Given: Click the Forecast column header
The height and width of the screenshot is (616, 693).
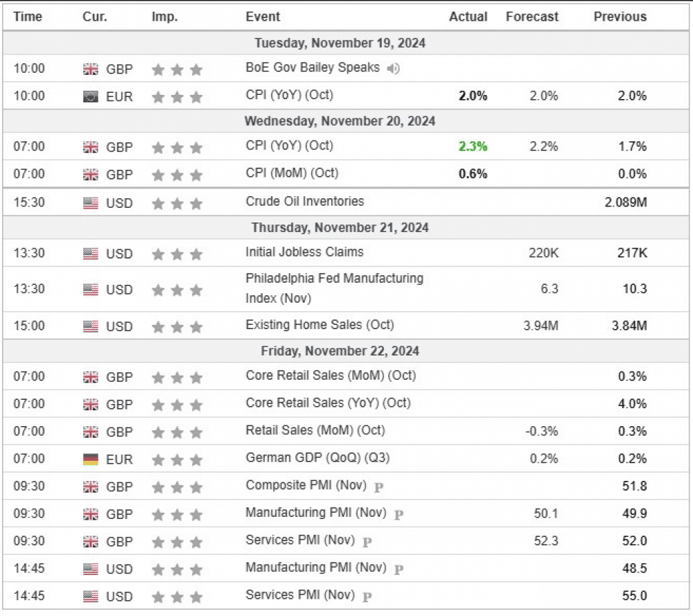Looking at the screenshot, I should [532, 17].
